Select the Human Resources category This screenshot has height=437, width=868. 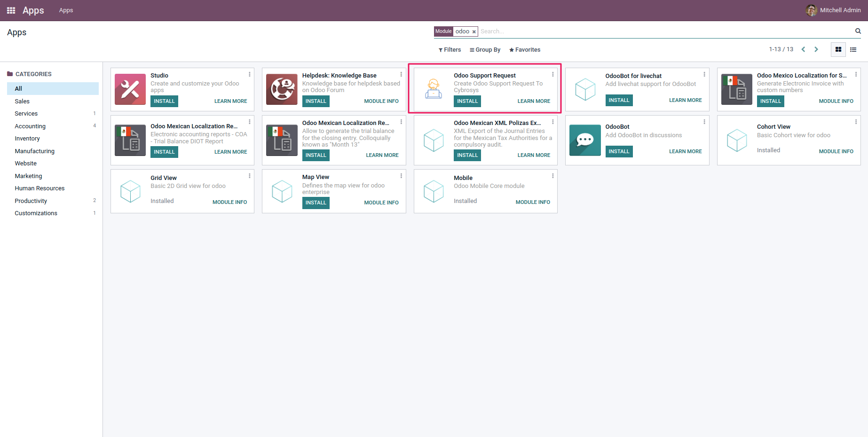[x=53, y=188]
